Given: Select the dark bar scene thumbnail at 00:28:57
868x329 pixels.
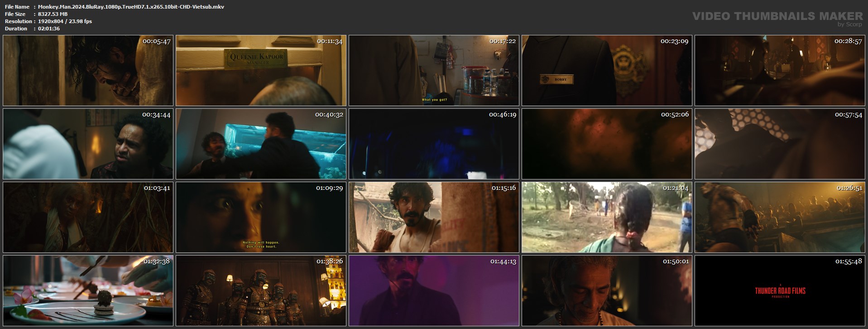Looking at the screenshot, I should (x=780, y=71).
